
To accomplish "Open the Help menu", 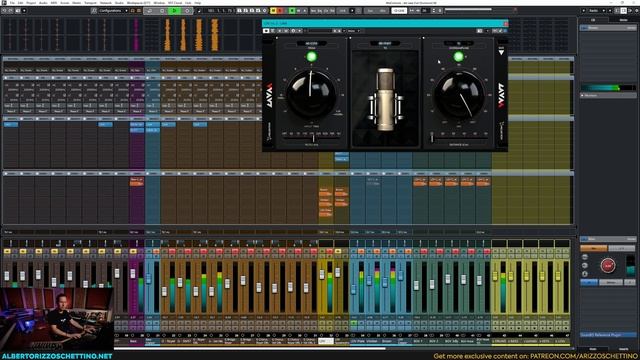I will click(198, 2).
